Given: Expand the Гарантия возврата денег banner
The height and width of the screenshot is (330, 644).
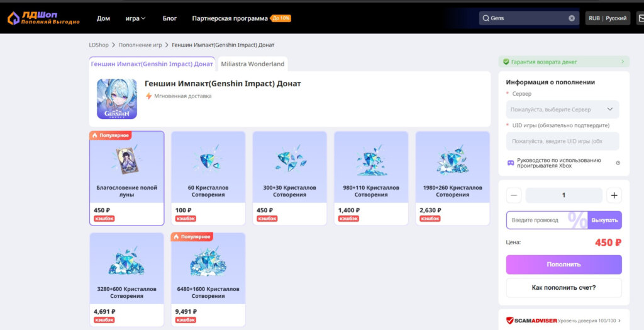Looking at the screenshot, I should (x=563, y=62).
